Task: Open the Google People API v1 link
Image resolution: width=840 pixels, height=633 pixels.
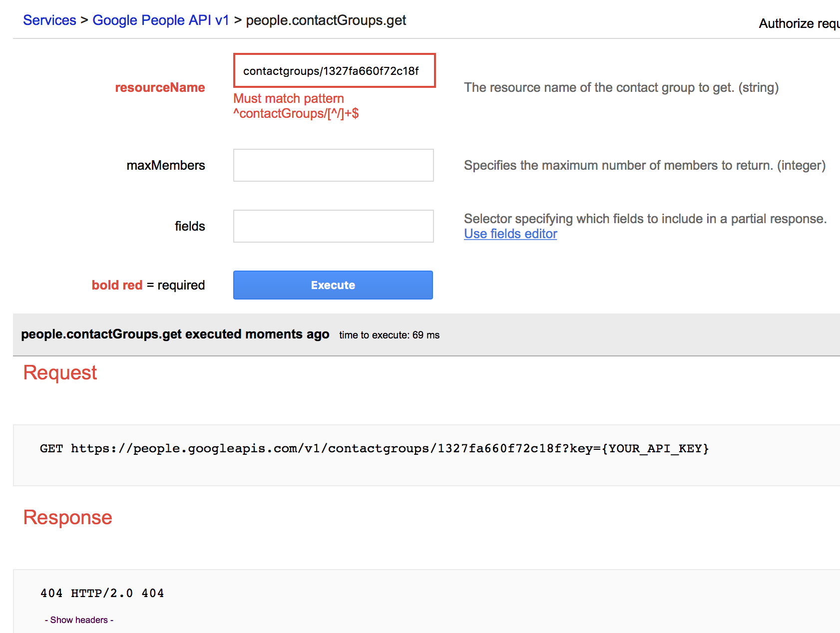Action: click(x=160, y=20)
